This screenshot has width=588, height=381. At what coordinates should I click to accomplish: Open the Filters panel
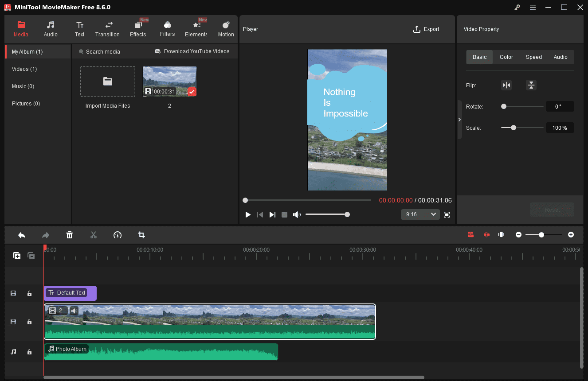pyautogui.click(x=167, y=29)
